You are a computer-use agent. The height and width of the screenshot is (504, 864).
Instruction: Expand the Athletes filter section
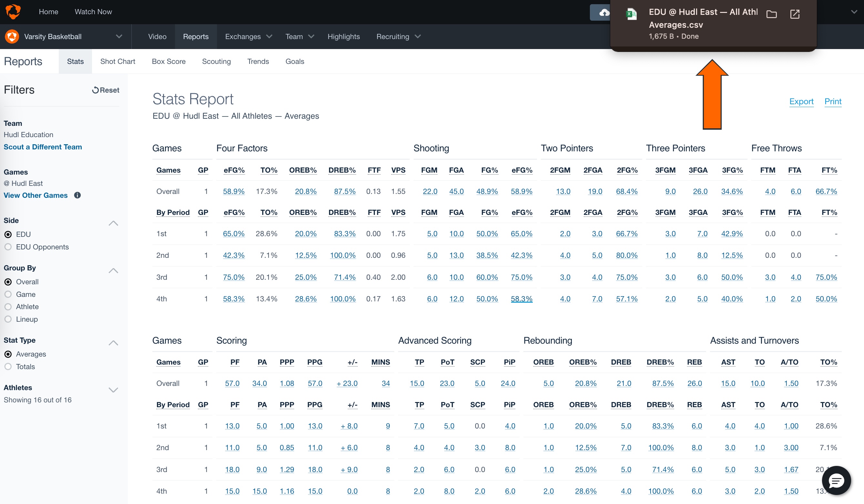click(113, 390)
